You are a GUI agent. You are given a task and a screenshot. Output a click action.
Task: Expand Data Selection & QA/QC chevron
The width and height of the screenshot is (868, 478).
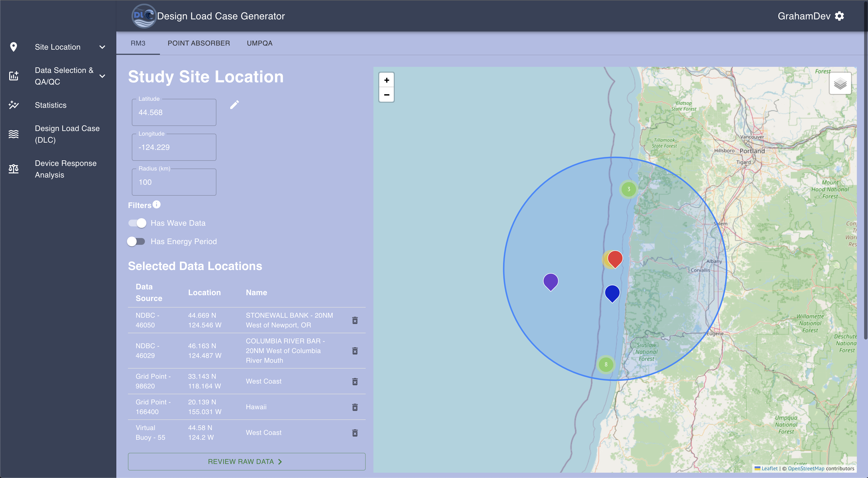click(103, 76)
